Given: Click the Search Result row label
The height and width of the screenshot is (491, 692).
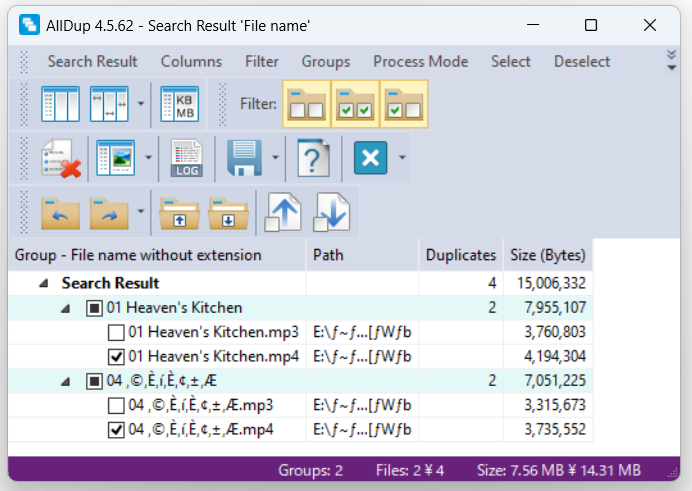Looking at the screenshot, I should [110, 283].
